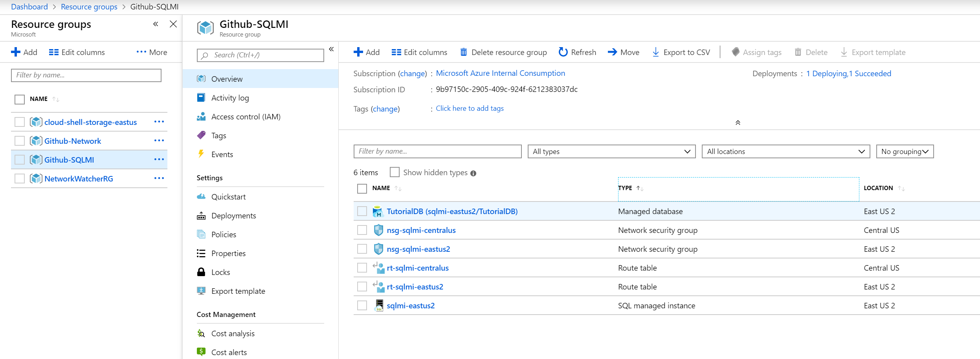
Task: Open the Overview menu item
Action: (x=261, y=79)
